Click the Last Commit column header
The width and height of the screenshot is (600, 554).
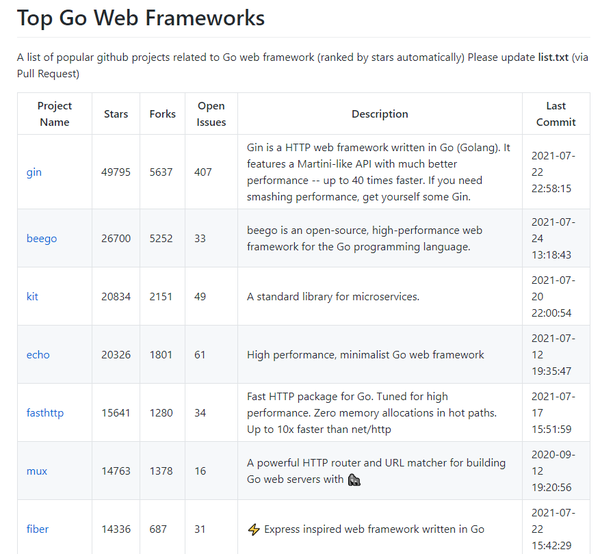[556, 114]
